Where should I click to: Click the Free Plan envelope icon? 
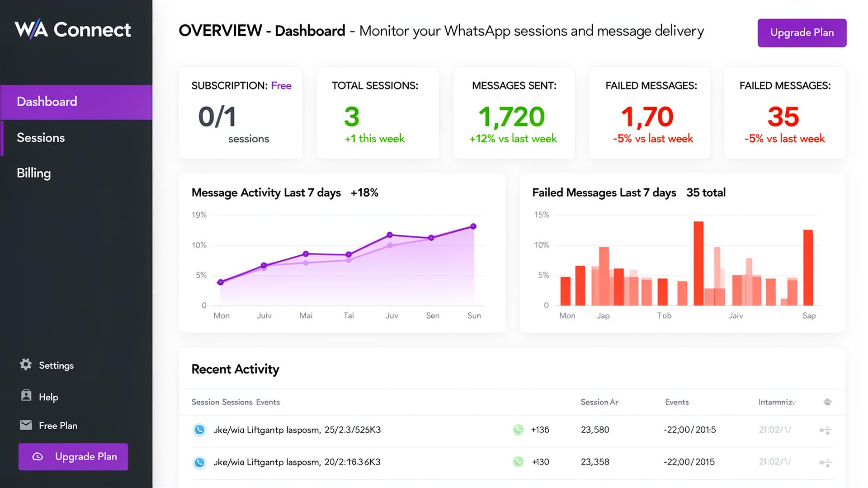coord(26,425)
